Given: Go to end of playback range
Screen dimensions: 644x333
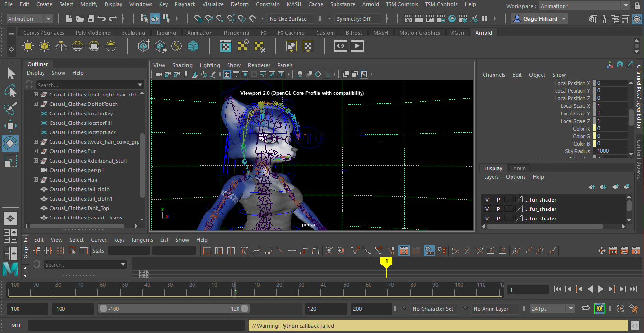Looking at the screenshot, I should point(634,289).
